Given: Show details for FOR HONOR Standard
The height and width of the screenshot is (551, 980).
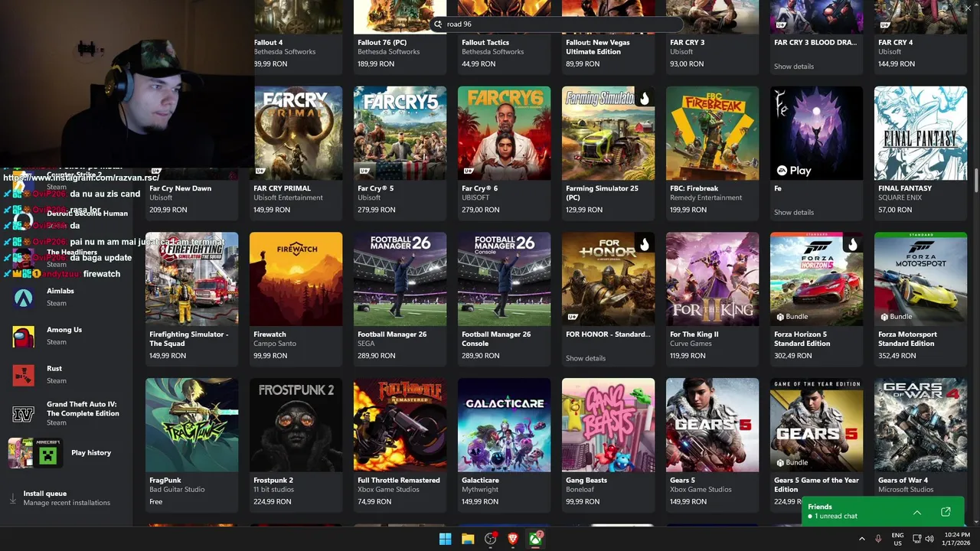Looking at the screenshot, I should 585,359.
